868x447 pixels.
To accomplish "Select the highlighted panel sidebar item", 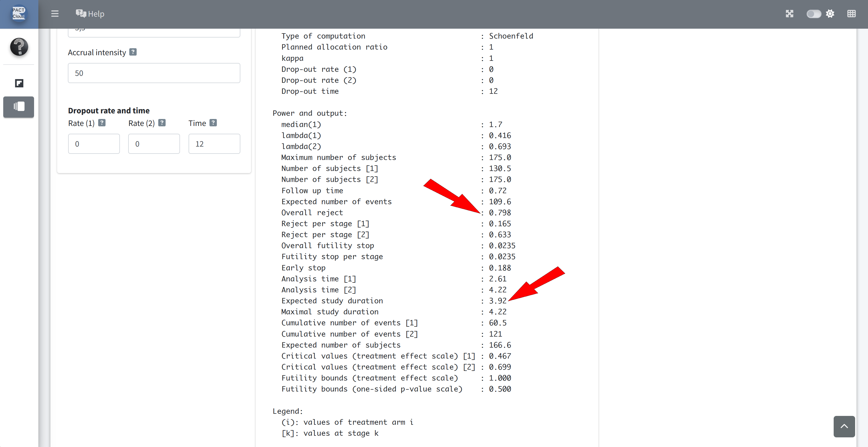I will coord(19,107).
